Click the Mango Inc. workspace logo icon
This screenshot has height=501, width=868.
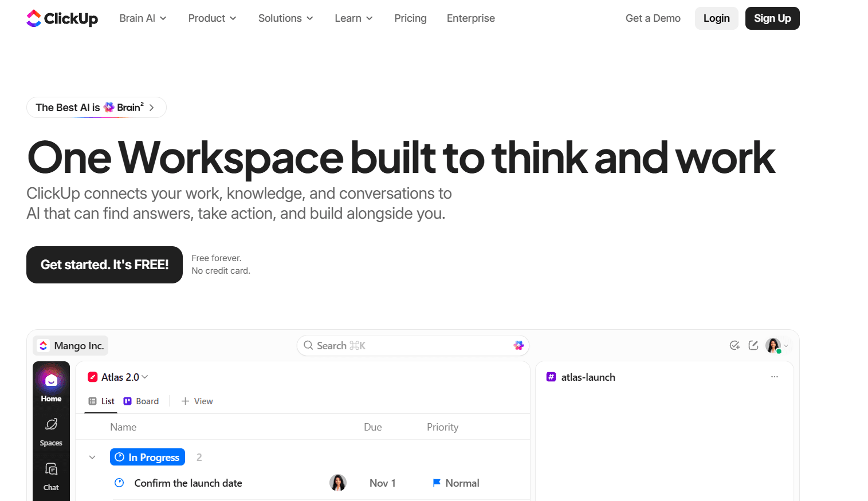(x=44, y=345)
